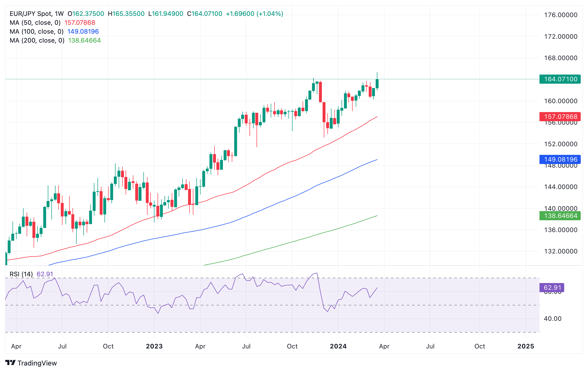Click the 2025 year label on time axis

tap(526, 346)
